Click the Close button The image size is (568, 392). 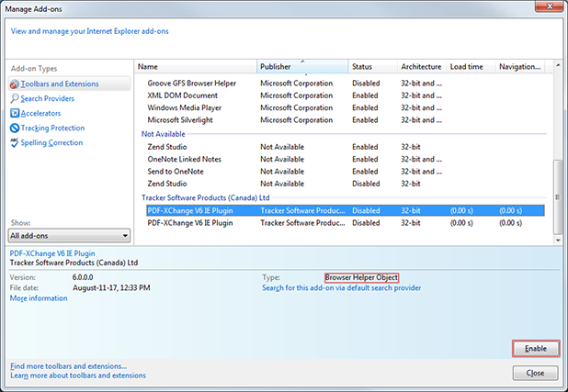pos(534,374)
